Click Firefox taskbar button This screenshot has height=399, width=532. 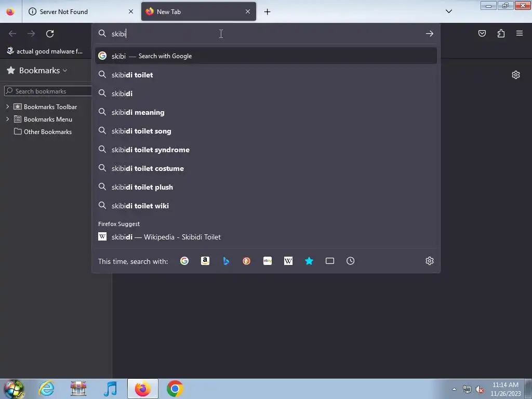click(143, 389)
